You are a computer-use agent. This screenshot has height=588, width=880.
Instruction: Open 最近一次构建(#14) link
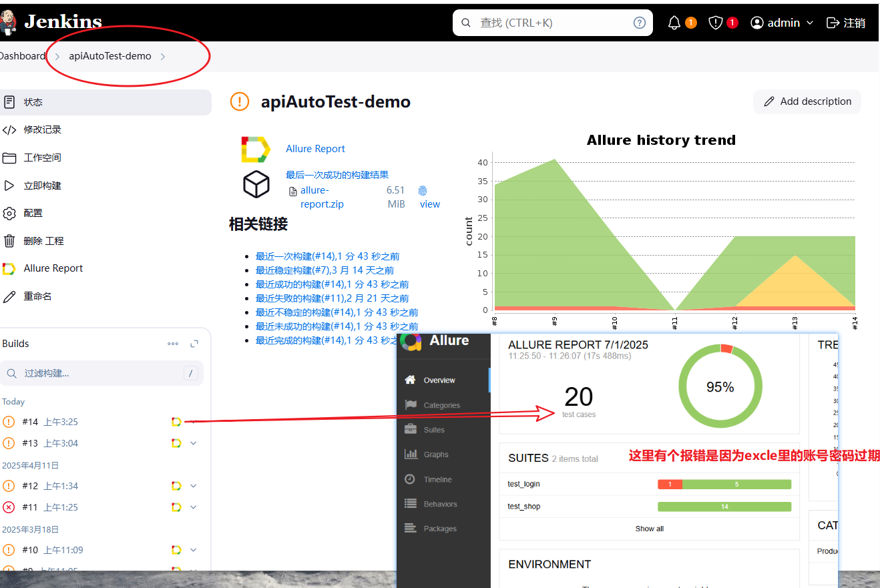[327, 256]
